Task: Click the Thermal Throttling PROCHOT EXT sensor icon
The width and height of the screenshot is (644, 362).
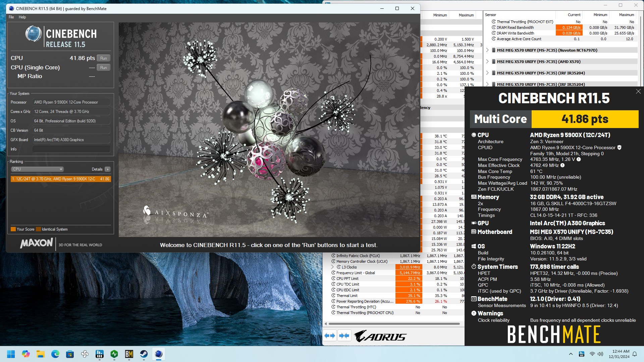Action: (494, 22)
